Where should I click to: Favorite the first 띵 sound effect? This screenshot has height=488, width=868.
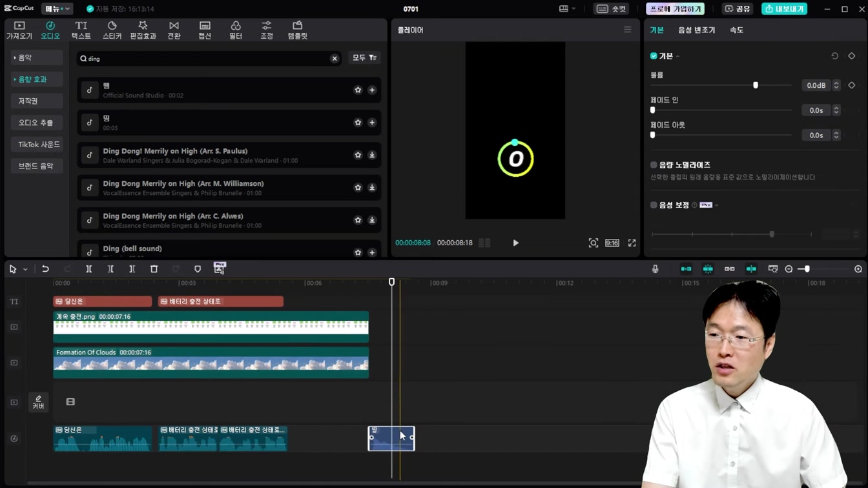pyautogui.click(x=358, y=90)
